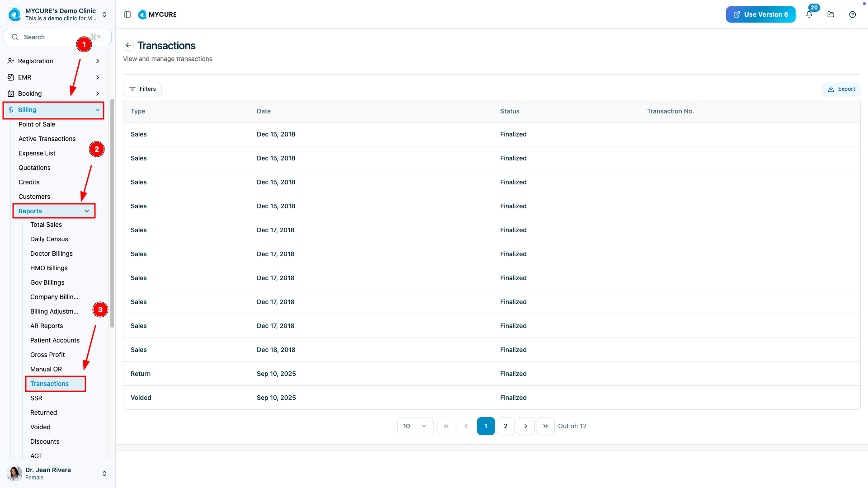The height and width of the screenshot is (488, 868).
Task: Open the folder icon in header
Action: point(831,14)
